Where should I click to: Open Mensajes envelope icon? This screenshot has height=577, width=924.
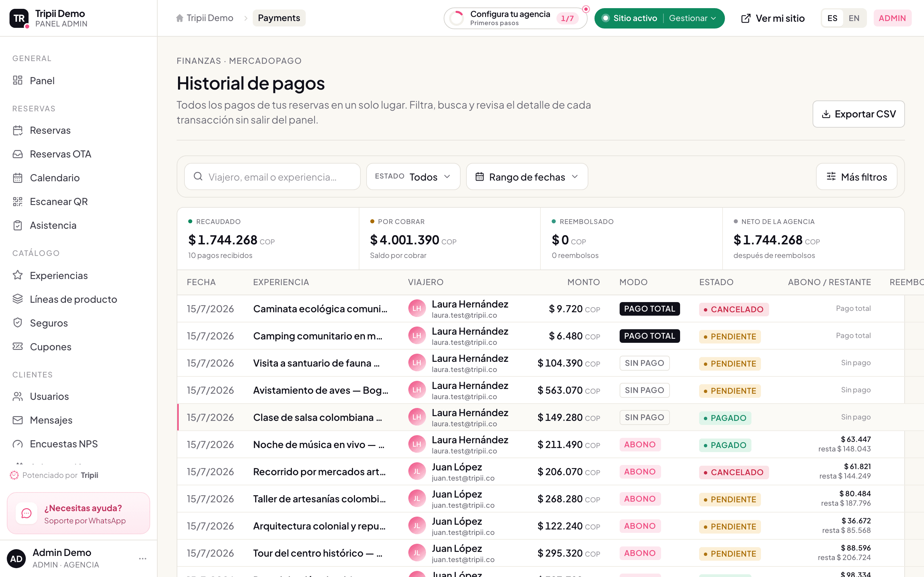coord(18,420)
